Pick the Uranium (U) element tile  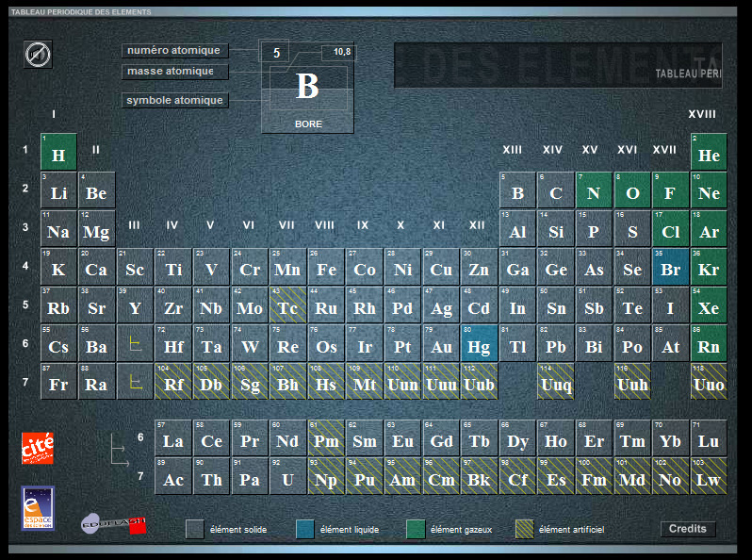(x=287, y=477)
